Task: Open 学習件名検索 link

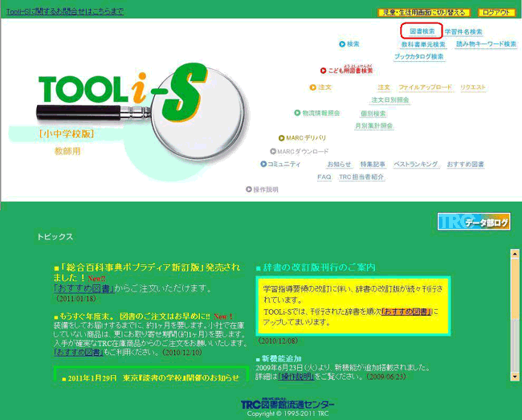Action: pyautogui.click(x=463, y=32)
